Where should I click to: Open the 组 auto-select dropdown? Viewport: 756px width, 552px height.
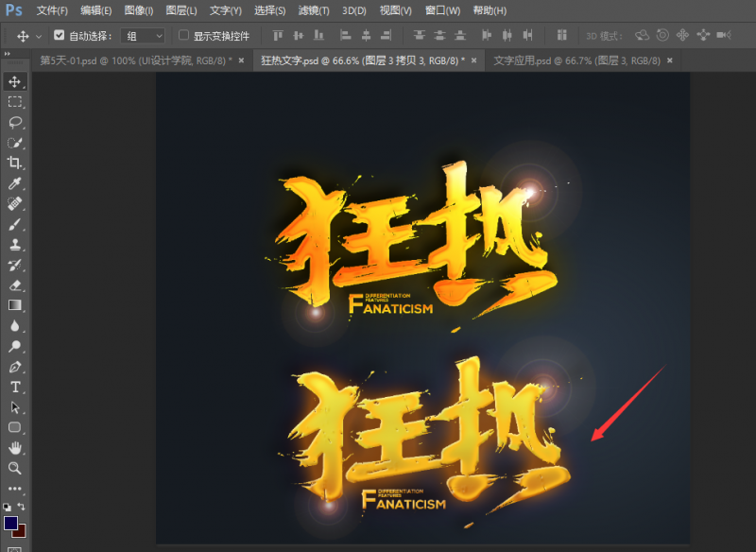coord(145,36)
